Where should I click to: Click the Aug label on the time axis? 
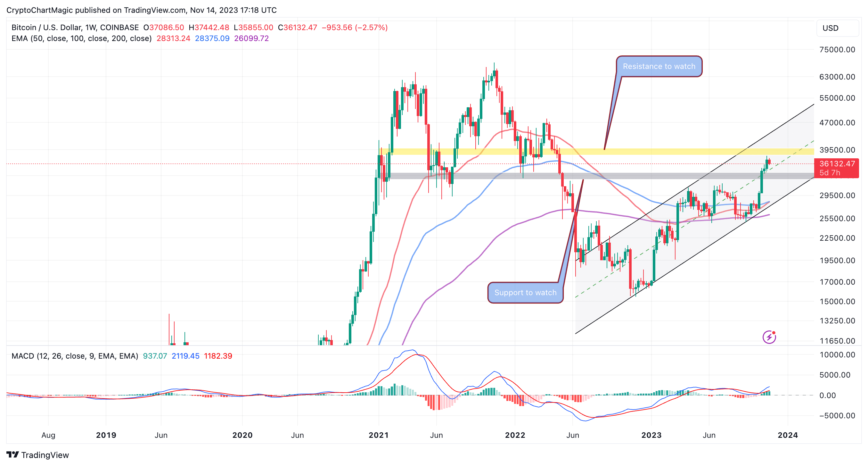pyautogui.click(x=48, y=435)
